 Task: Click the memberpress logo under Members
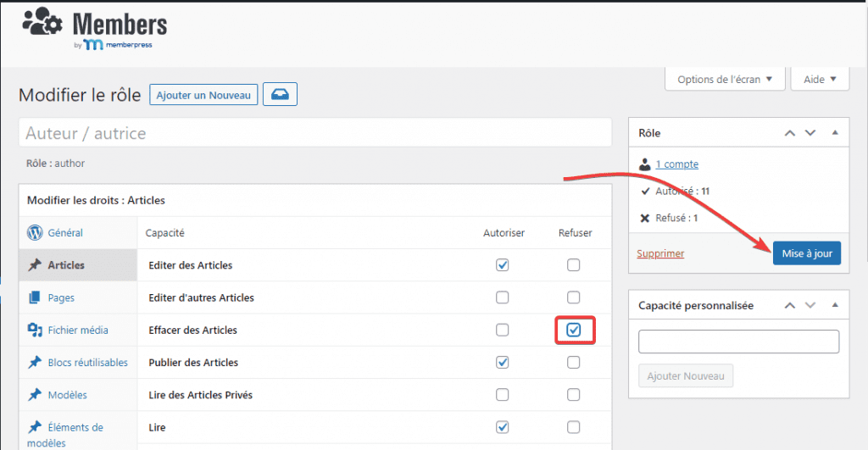point(113,45)
